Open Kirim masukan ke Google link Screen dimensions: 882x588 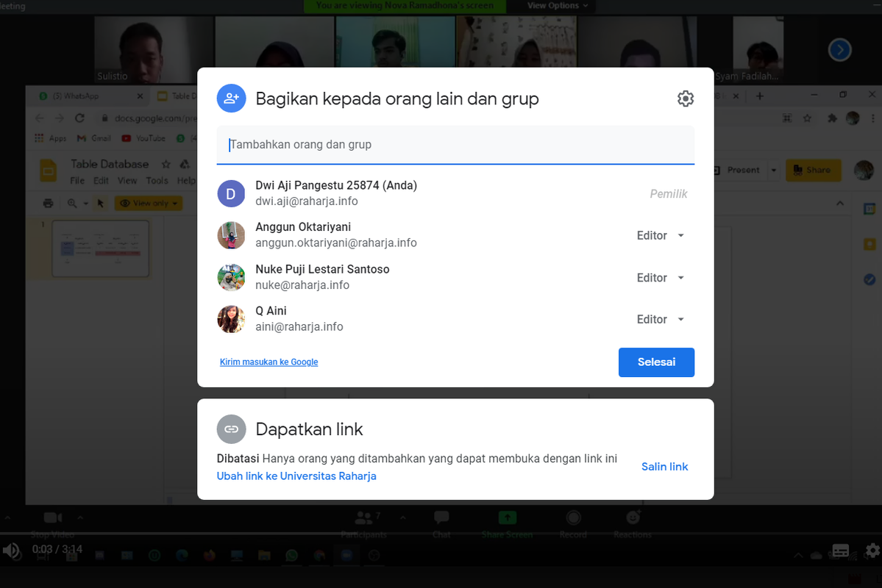[x=269, y=362]
